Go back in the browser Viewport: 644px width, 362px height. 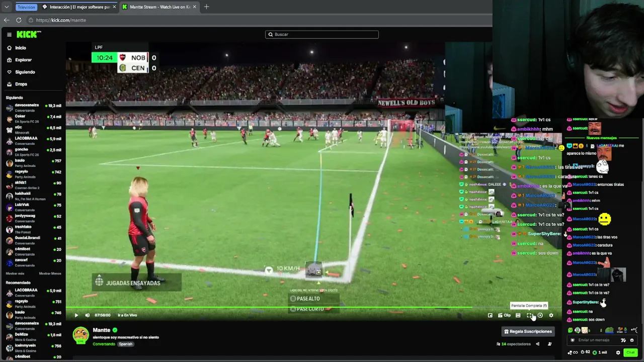click(x=6, y=20)
